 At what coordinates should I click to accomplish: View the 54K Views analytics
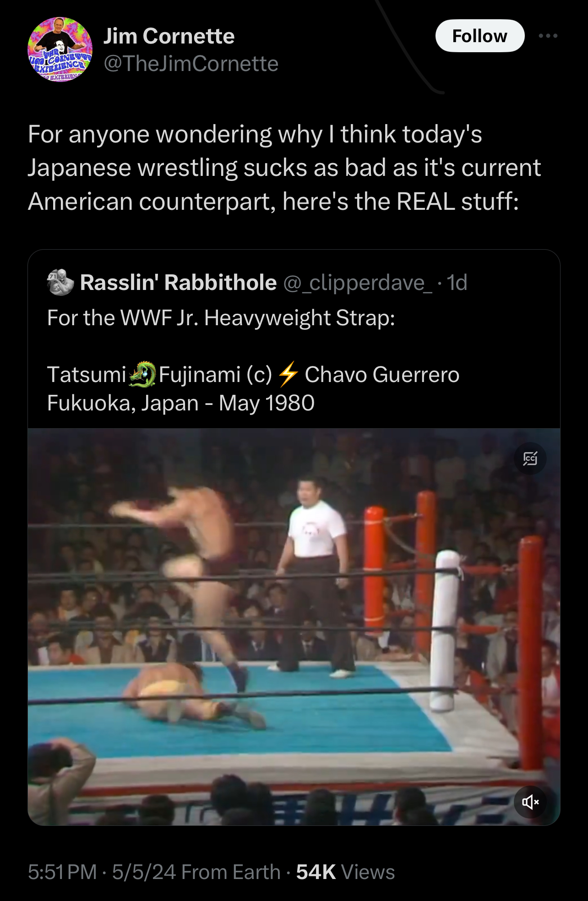pos(345,872)
